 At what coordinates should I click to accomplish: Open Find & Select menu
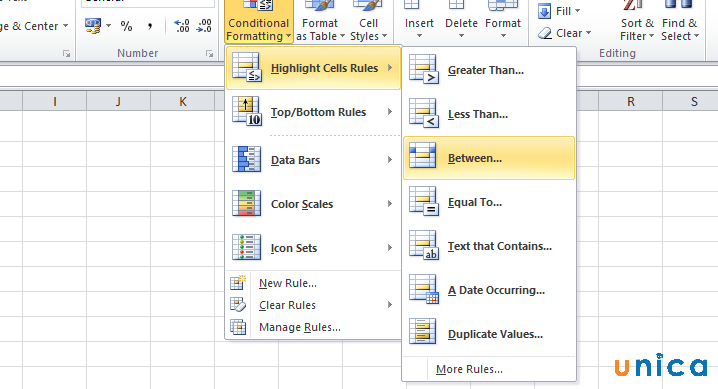click(x=680, y=22)
